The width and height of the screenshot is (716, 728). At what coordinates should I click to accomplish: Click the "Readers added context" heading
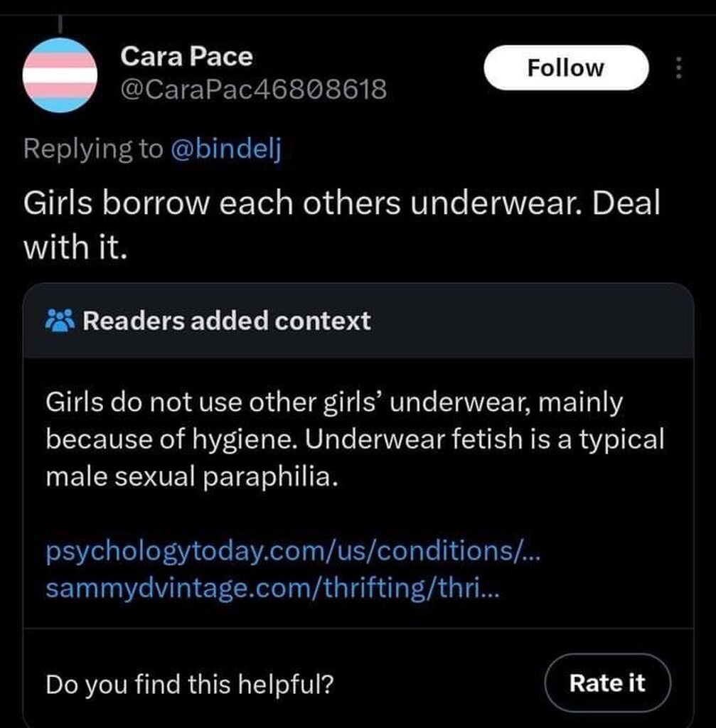(x=227, y=321)
